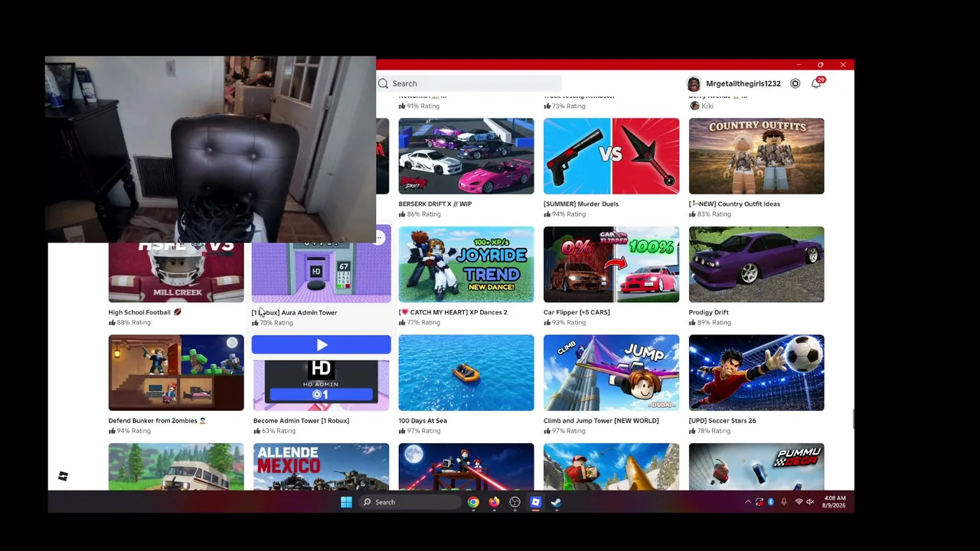Open the CATCH MY HEART XP Dances 2 title
This screenshot has height=551, width=980.
(x=452, y=312)
